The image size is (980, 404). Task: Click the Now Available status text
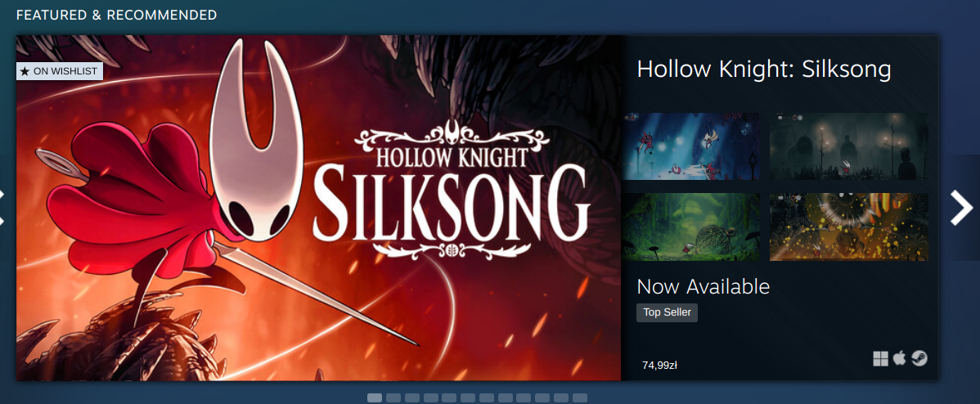[x=704, y=286]
